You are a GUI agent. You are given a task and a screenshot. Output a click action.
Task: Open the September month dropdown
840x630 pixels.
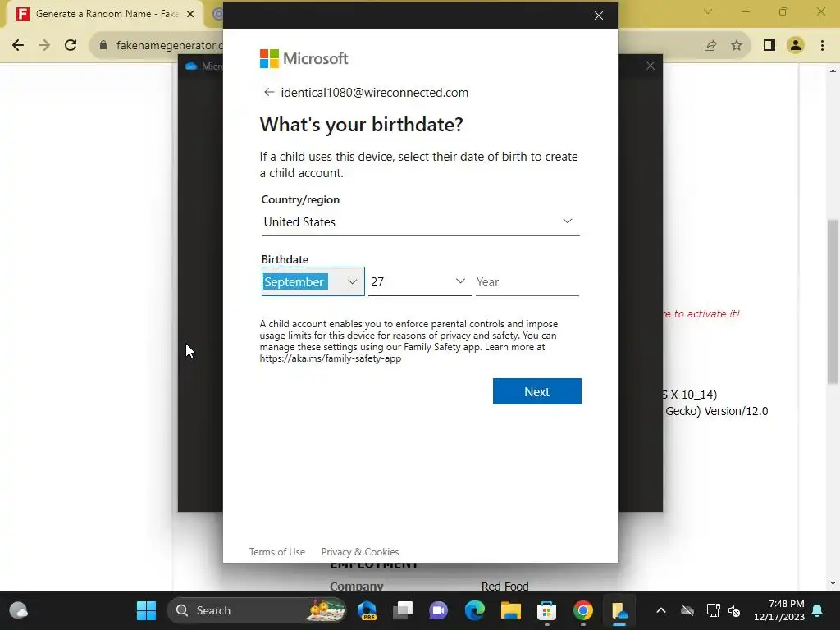coord(313,281)
